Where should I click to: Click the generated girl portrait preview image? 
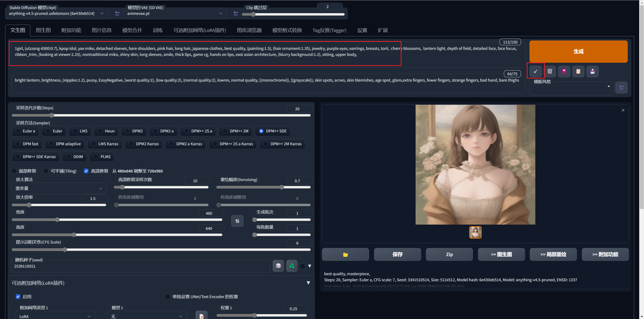475,165
